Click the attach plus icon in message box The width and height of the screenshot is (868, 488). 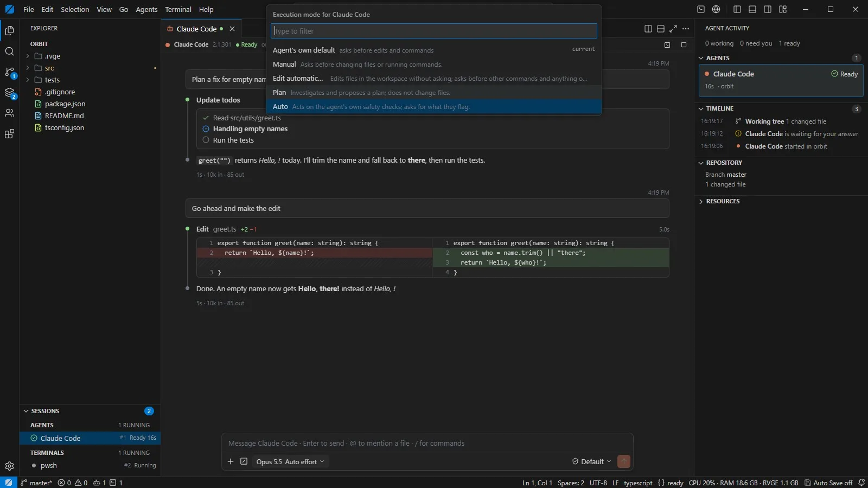point(231,461)
